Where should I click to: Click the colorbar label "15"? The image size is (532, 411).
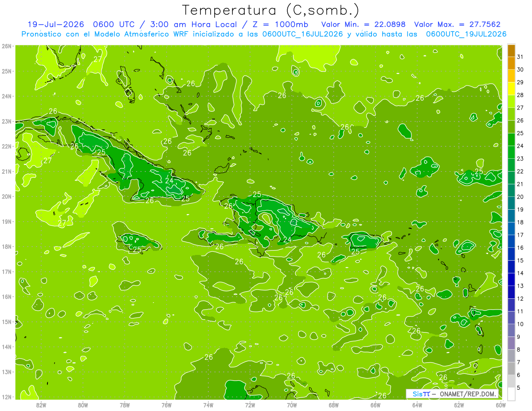[520, 261]
